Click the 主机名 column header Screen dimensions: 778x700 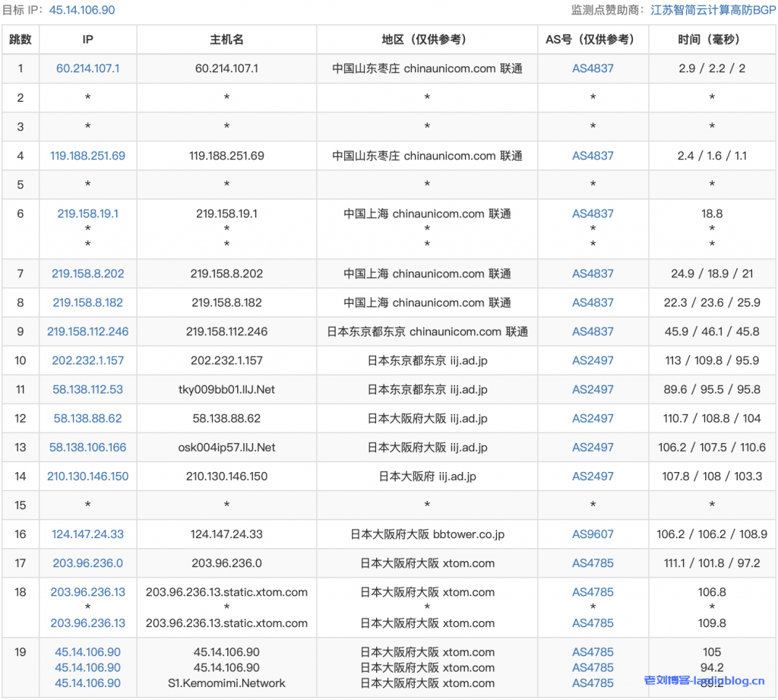226,40
